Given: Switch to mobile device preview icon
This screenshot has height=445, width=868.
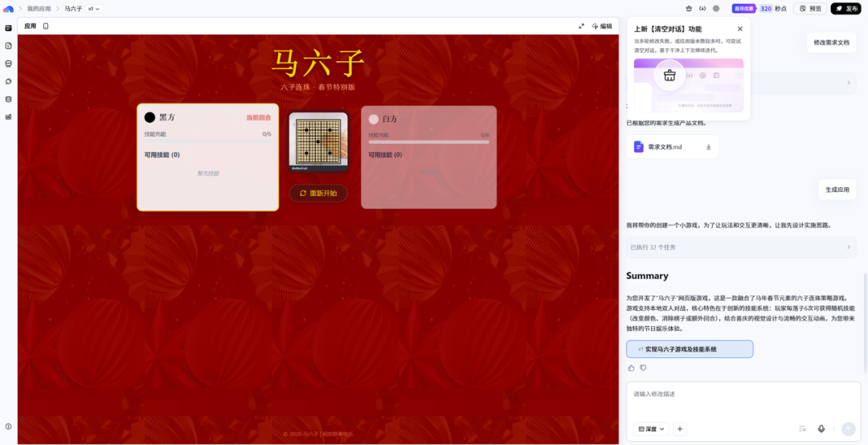Looking at the screenshot, I should 46,26.
